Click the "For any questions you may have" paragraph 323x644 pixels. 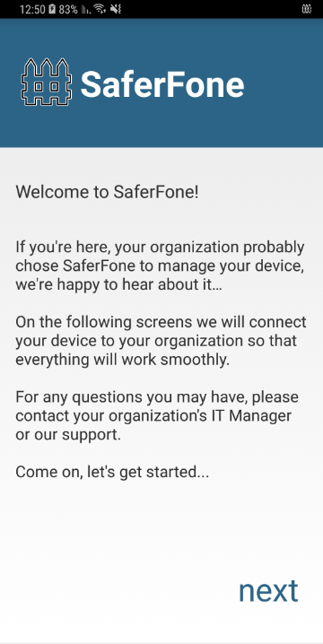coord(157,415)
